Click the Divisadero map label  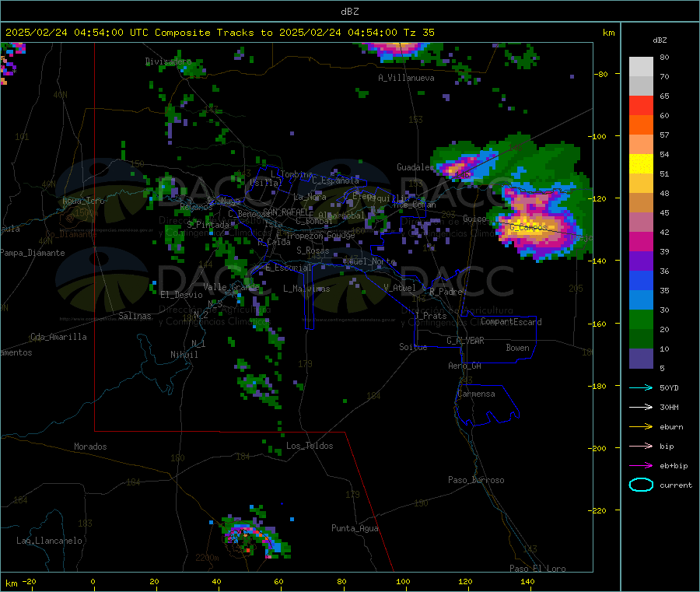[x=168, y=61]
